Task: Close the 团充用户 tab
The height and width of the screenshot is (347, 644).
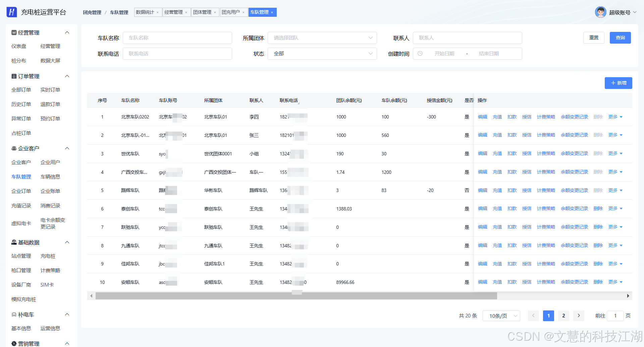Action: coord(244,12)
